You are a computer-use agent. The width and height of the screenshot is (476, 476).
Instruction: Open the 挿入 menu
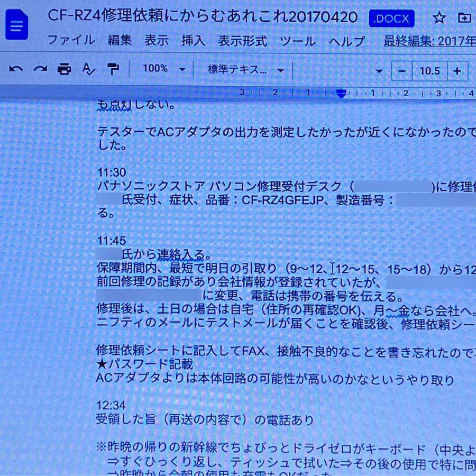tap(193, 40)
